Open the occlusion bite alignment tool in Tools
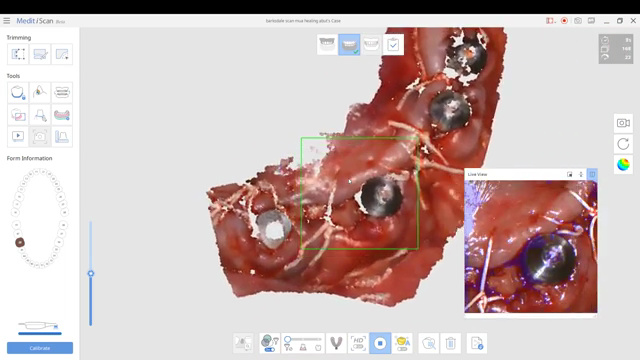This screenshot has height=360, width=640. 62,92
